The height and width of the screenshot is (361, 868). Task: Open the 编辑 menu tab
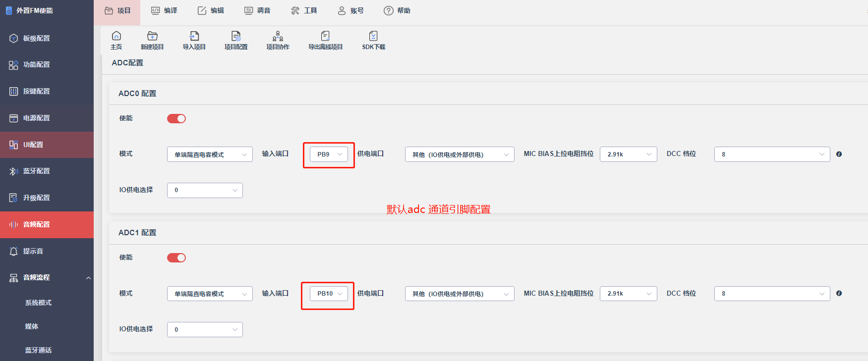(211, 10)
